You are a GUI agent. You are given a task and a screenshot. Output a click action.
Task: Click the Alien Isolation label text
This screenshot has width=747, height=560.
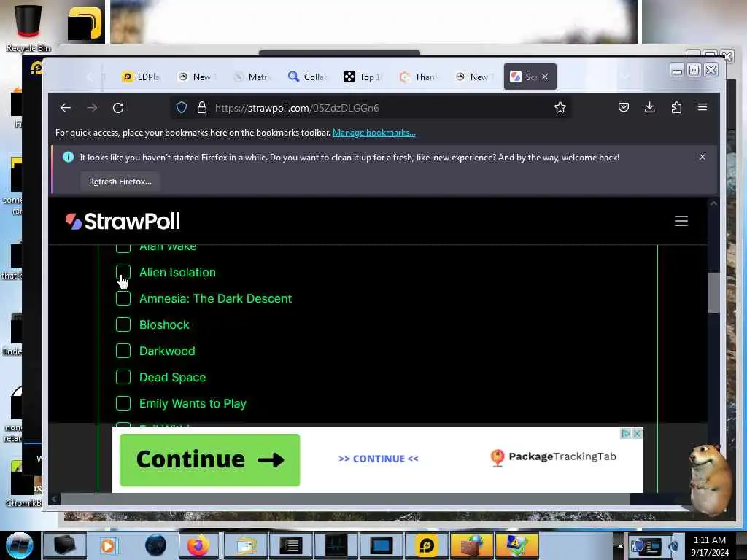tap(178, 273)
